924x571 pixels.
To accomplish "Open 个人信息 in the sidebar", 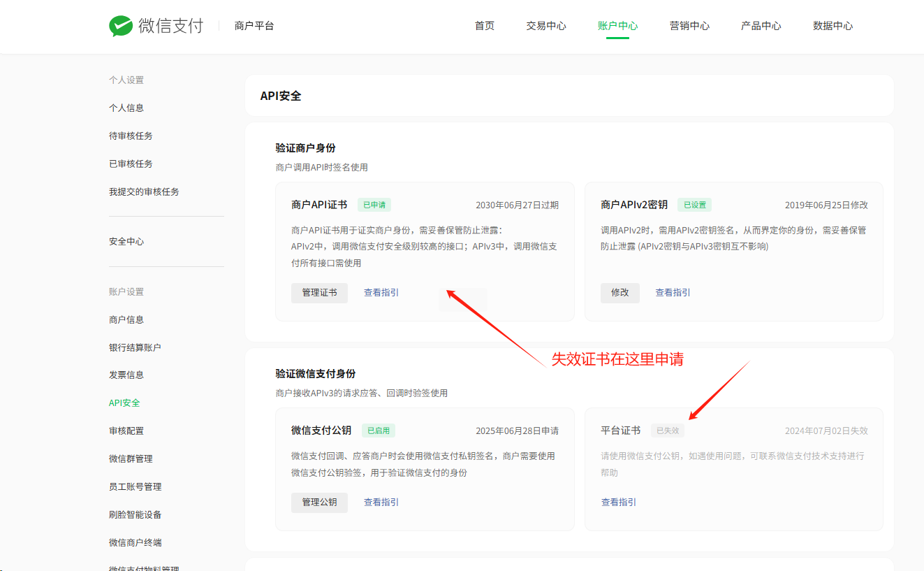I will tap(126, 108).
